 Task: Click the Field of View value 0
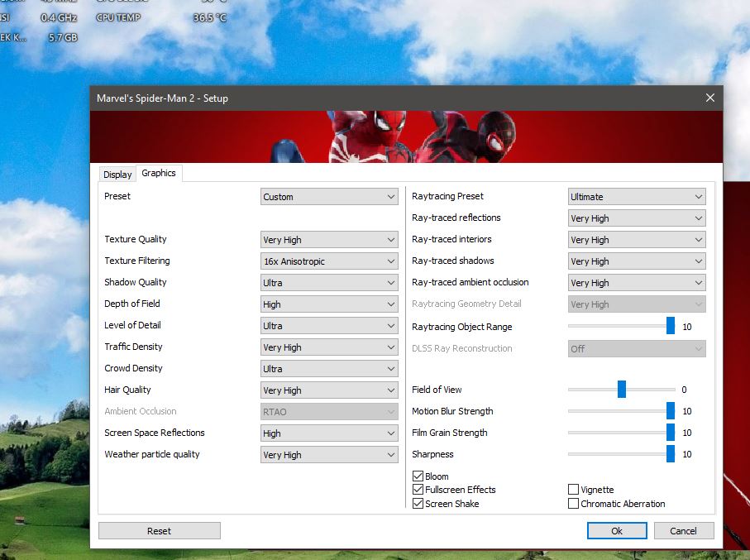click(684, 390)
